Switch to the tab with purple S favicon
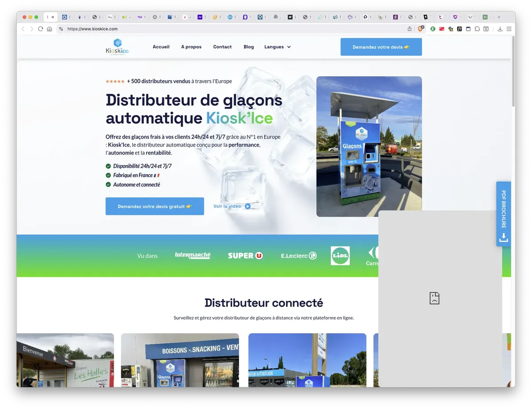This screenshot has height=409, width=532. click(395, 17)
